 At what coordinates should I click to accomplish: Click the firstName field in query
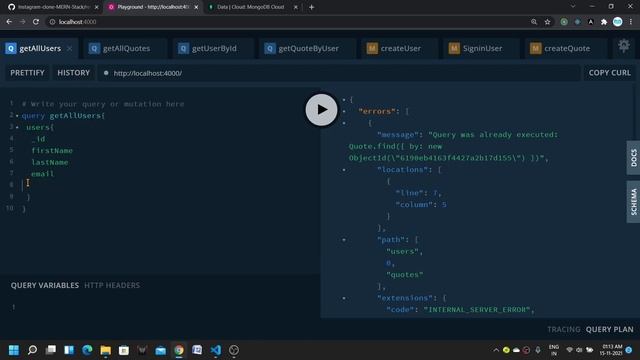(x=52, y=151)
